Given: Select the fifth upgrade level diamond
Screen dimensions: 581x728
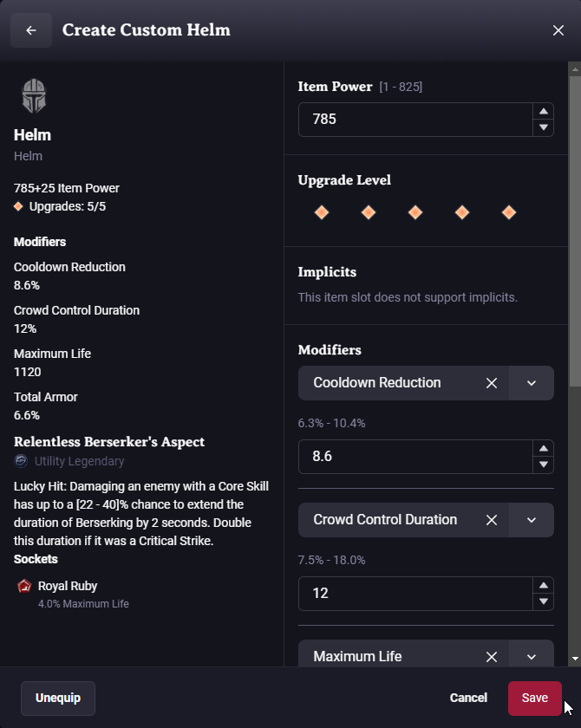Looking at the screenshot, I should pyautogui.click(x=509, y=212).
